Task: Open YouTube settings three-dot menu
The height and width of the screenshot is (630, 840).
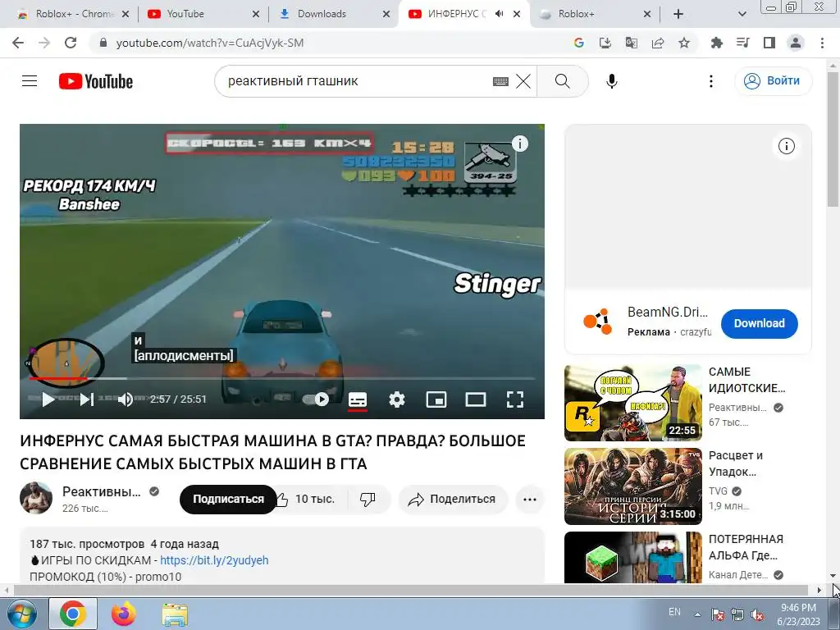Action: (x=711, y=81)
